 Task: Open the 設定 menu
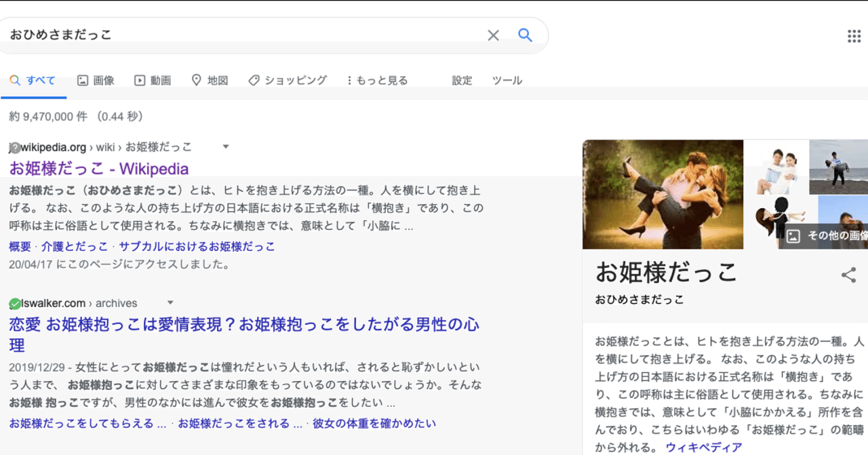pos(462,80)
